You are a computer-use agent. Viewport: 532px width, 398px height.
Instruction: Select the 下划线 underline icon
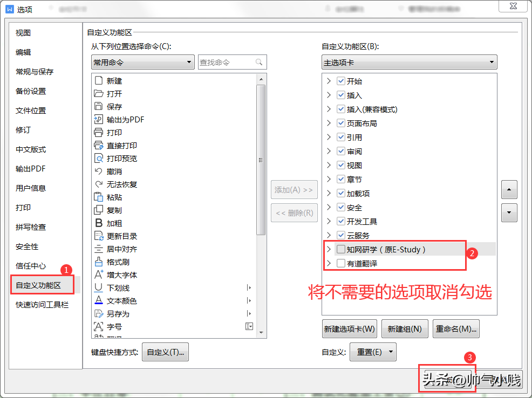click(x=98, y=288)
